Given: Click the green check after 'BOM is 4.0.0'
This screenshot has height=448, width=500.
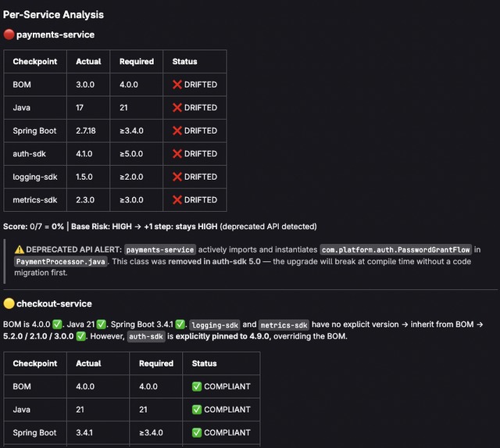Looking at the screenshot, I should click(57, 324).
